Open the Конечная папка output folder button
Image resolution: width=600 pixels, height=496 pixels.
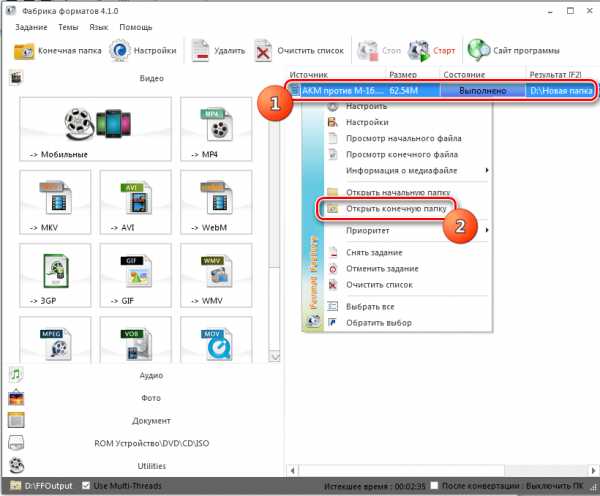point(57,51)
